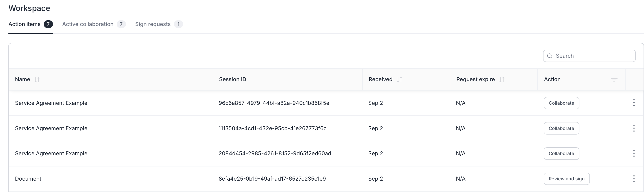Image resolution: width=644 pixels, height=192 pixels.
Task: Click Collaborate for session 2084d454
Action: pos(561,153)
